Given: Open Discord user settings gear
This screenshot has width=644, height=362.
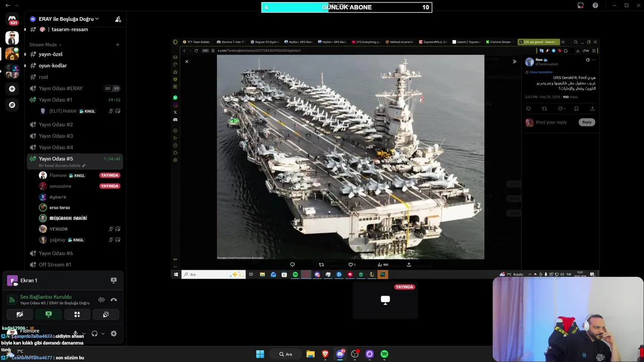Looking at the screenshot, I should pos(114,334).
